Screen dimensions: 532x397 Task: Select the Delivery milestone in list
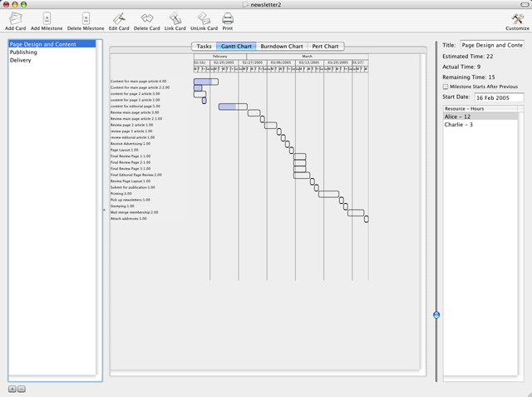[x=21, y=60]
